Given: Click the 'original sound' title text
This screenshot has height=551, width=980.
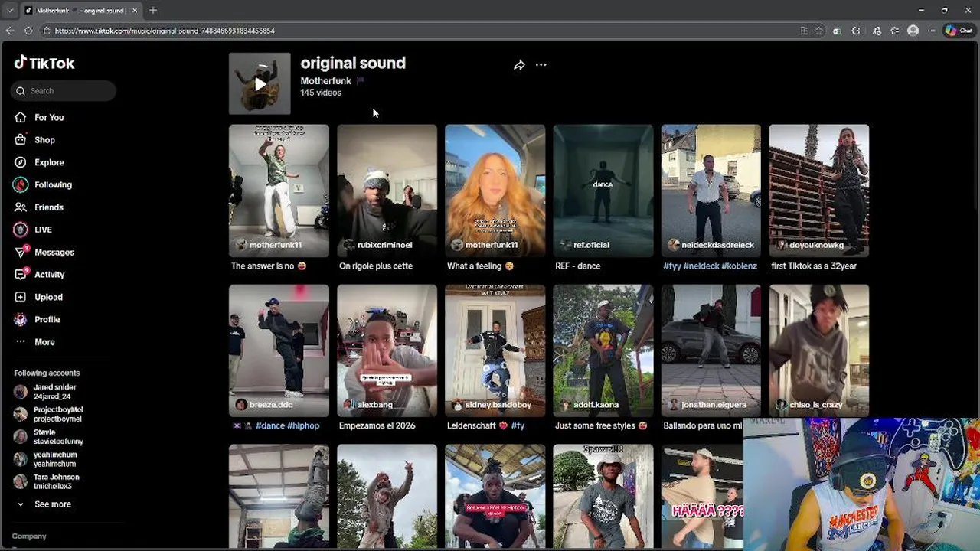Looking at the screenshot, I should click(x=353, y=63).
